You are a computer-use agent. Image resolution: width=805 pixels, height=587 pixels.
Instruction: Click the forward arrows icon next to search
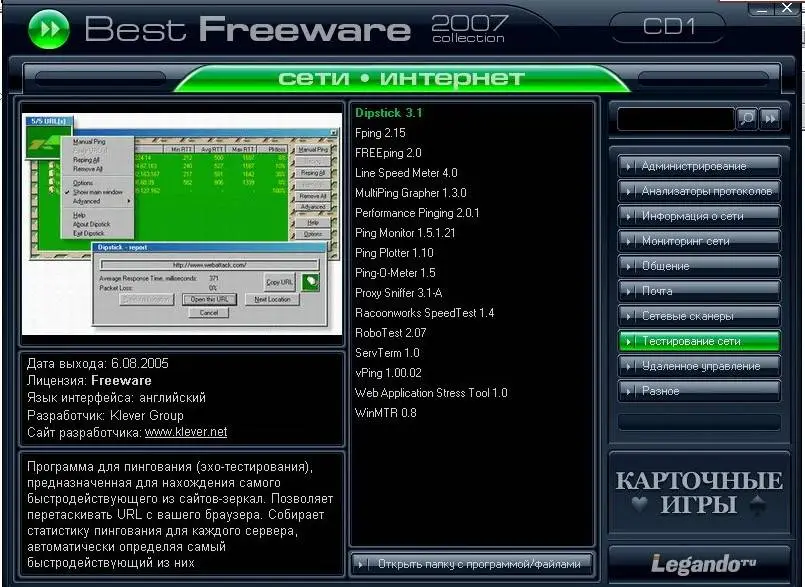pyautogui.click(x=770, y=119)
